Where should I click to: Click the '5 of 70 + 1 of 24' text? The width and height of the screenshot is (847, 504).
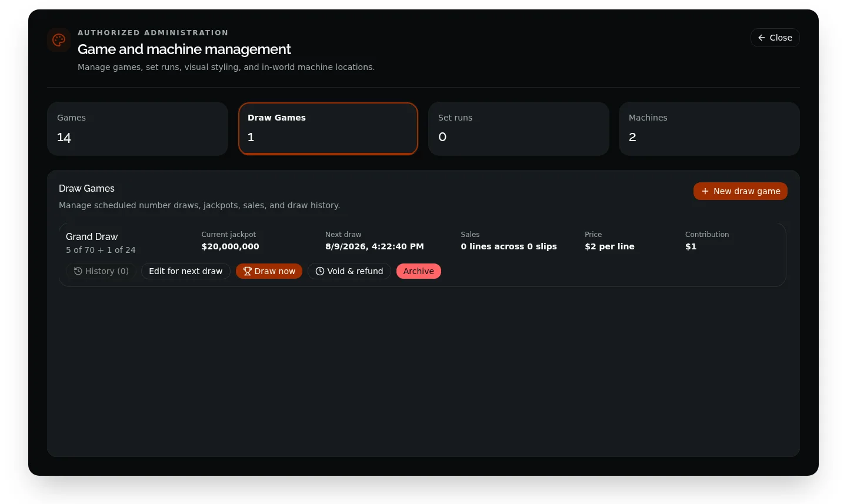[x=101, y=250]
